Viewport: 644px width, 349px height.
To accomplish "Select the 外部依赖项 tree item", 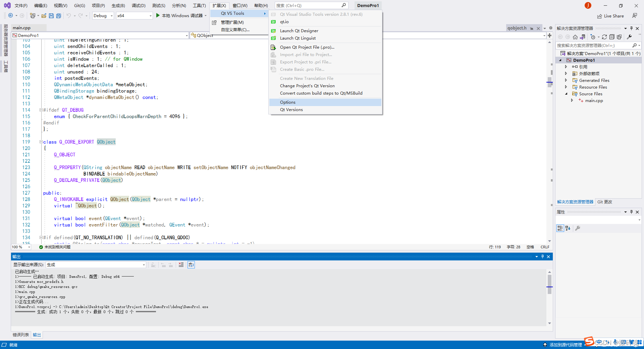I will (589, 73).
